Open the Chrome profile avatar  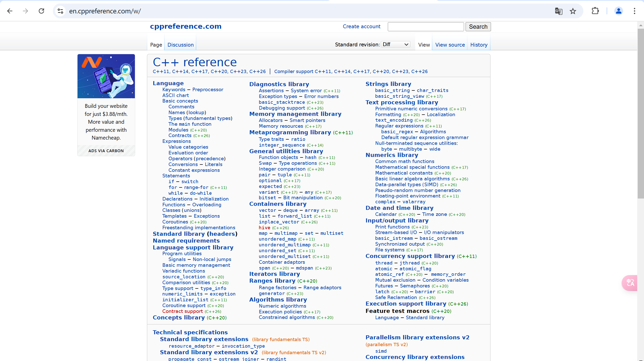[618, 11]
